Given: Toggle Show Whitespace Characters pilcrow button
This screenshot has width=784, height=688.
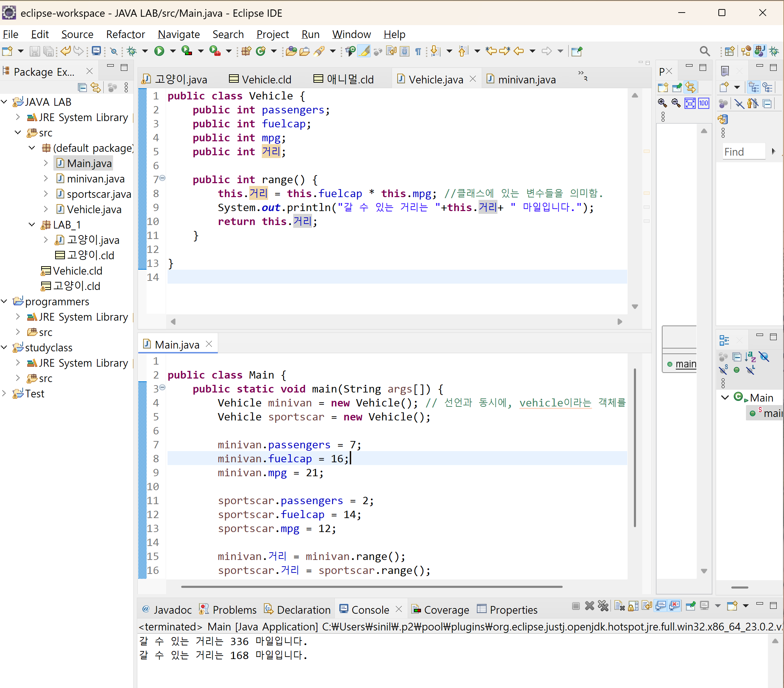Looking at the screenshot, I should (x=418, y=51).
